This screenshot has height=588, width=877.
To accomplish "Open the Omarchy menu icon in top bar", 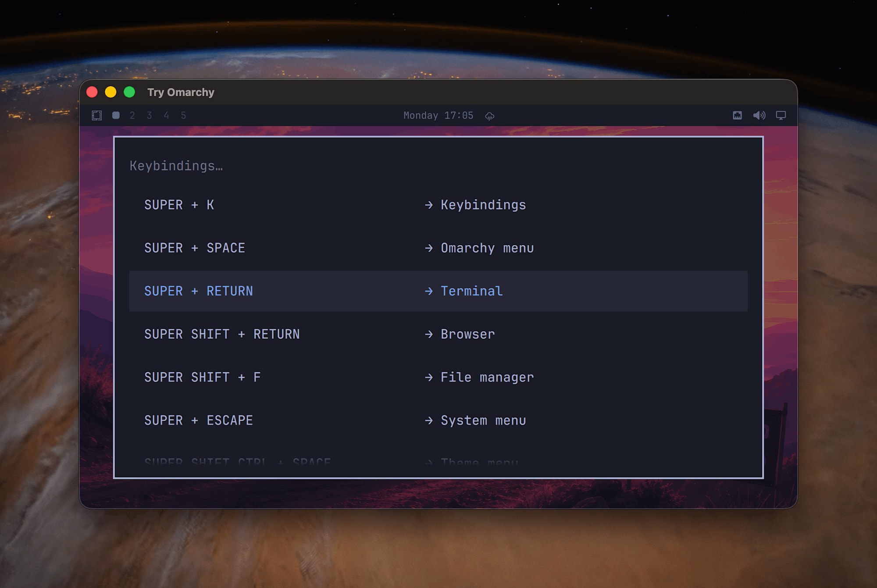I will (97, 115).
